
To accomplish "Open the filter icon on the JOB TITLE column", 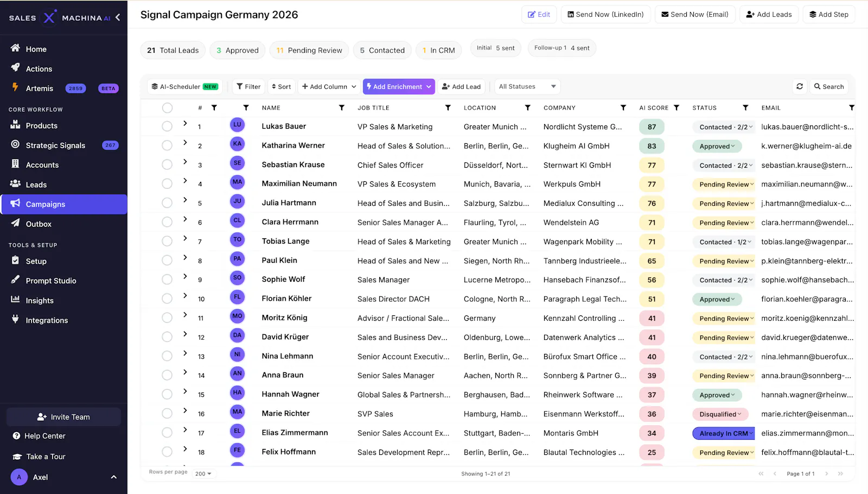I will (x=448, y=108).
